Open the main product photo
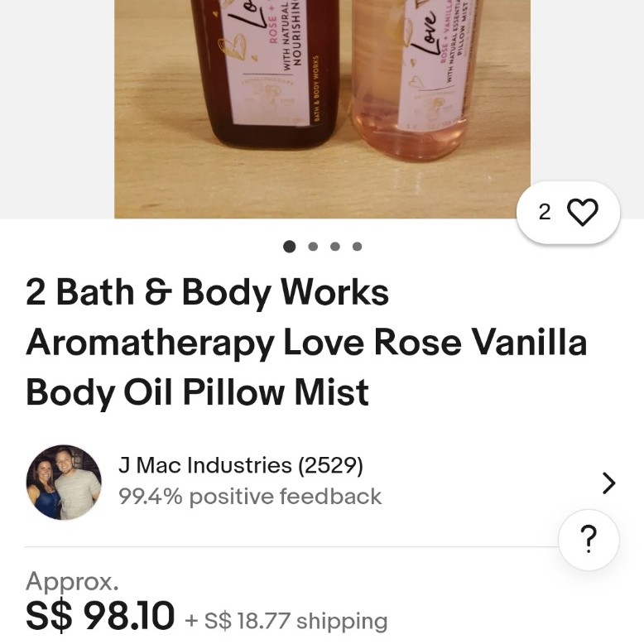Image resolution: width=644 pixels, height=644 pixels. pyautogui.click(x=322, y=108)
